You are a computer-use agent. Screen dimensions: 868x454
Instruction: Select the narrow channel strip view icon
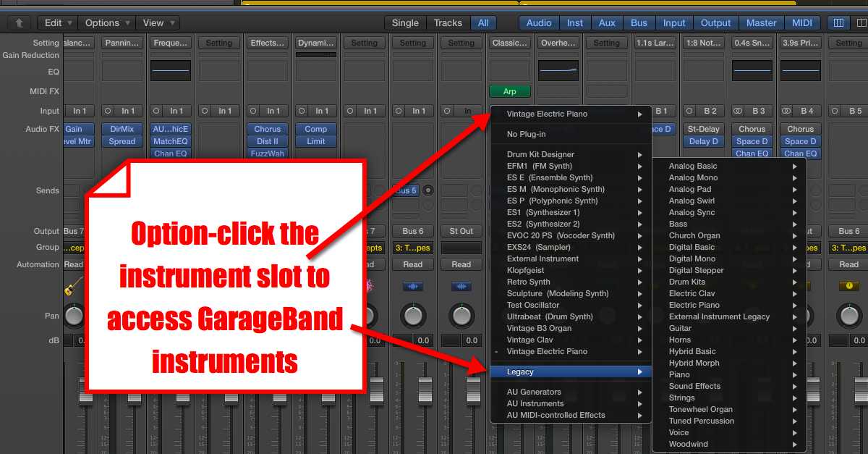[x=838, y=22]
